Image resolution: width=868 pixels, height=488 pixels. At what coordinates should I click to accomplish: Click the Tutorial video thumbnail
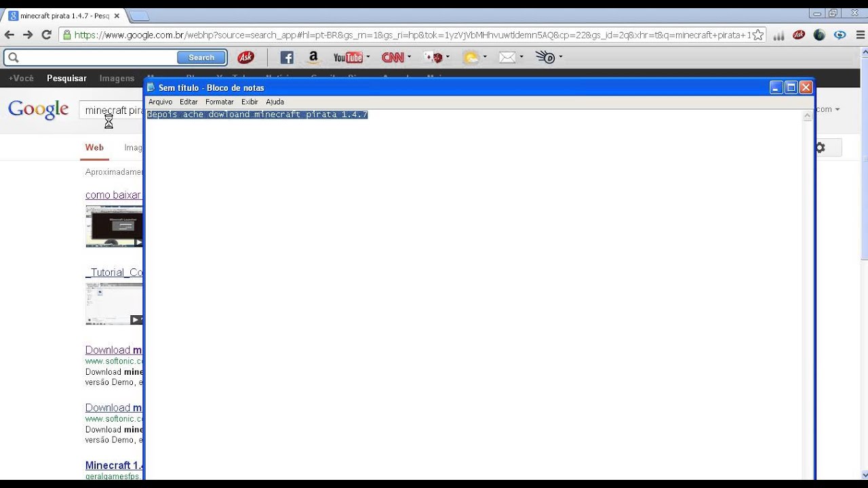pos(114,304)
